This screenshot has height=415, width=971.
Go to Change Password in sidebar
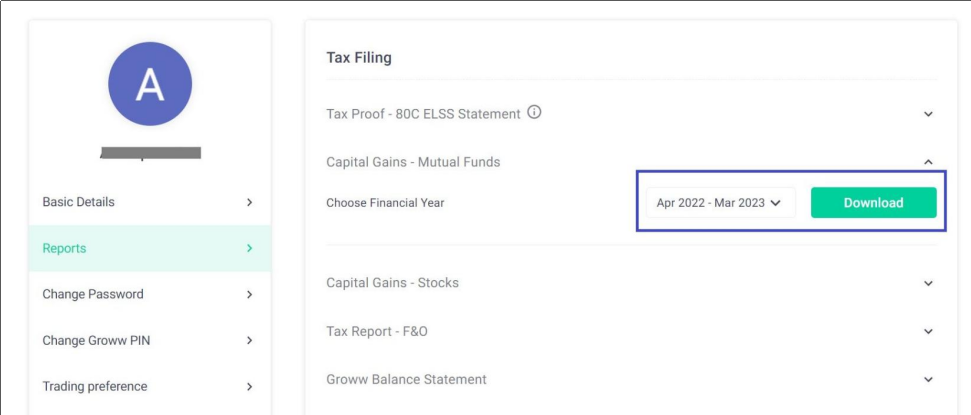click(150, 294)
